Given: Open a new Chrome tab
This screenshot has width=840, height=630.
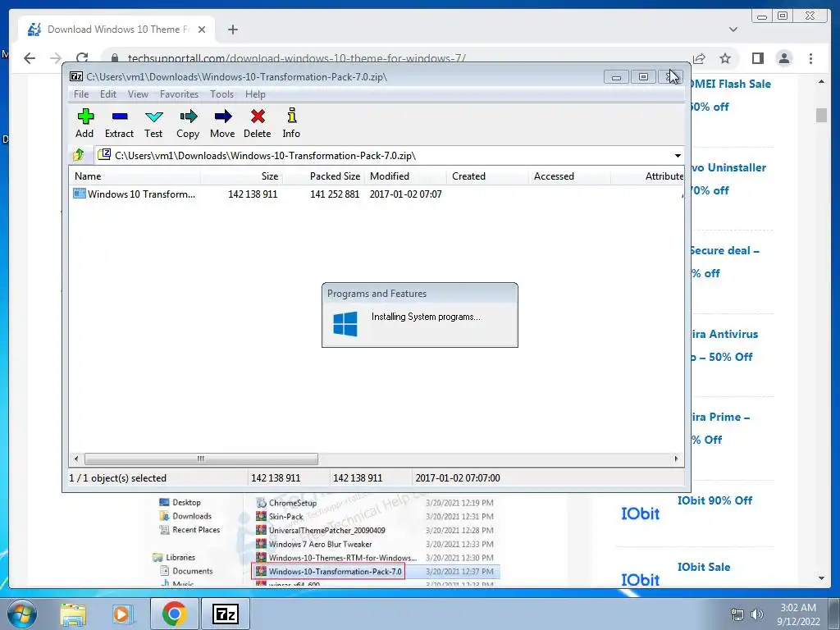Looking at the screenshot, I should click(232, 30).
